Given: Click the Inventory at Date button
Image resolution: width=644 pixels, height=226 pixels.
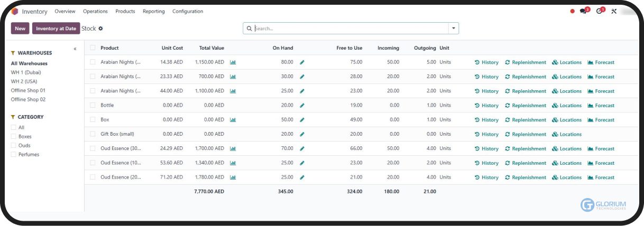Looking at the screenshot, I should coord(56,29).
